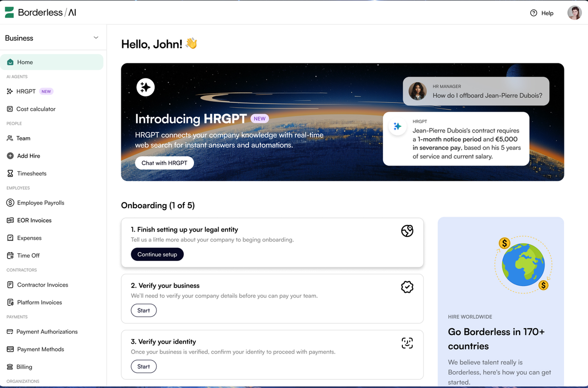Click the face scan icon on Verify your identity

[x=407, y=343]
